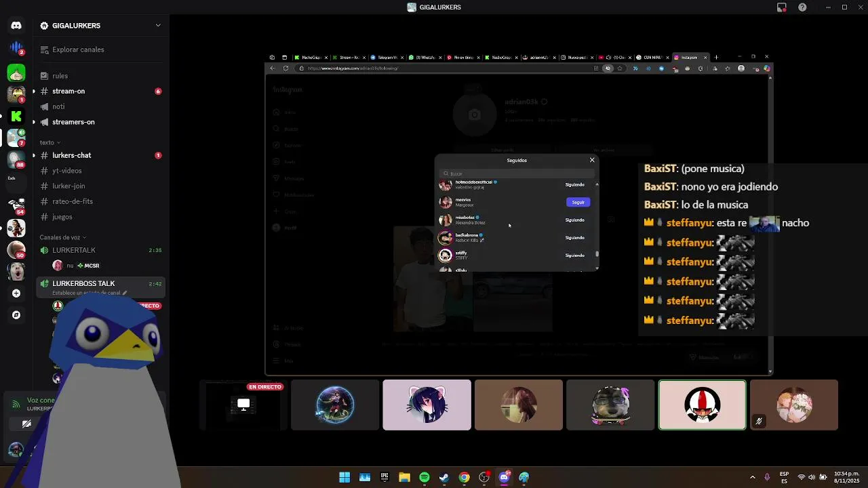Open the streamers-on channel
Screen dimensions: 868x488
tap(100, 122)
